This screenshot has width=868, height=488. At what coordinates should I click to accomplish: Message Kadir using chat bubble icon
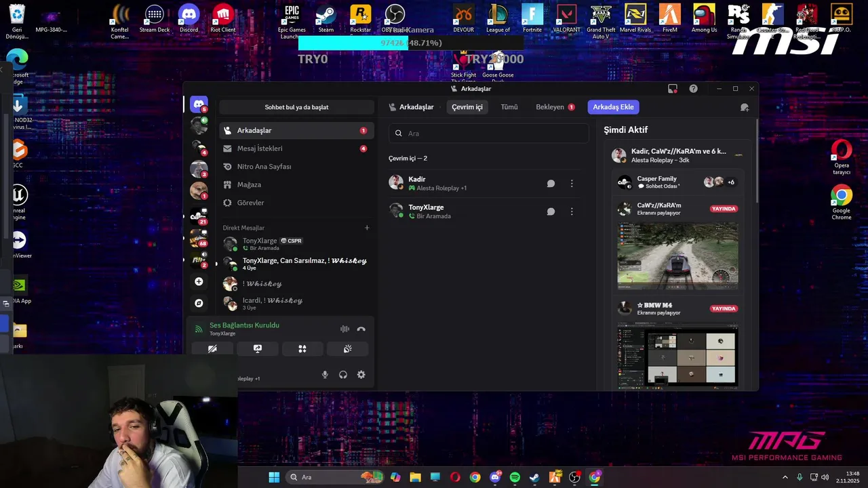click(551, 184)
